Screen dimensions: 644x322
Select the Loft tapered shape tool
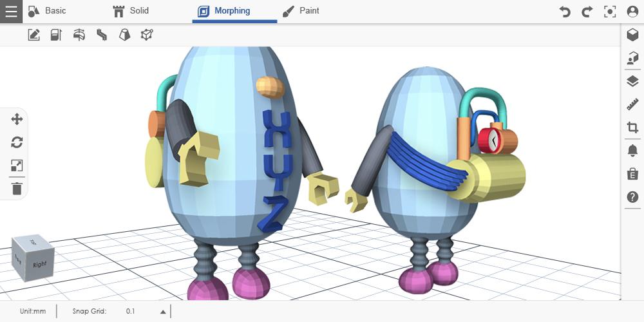click(x=124, y=35)
